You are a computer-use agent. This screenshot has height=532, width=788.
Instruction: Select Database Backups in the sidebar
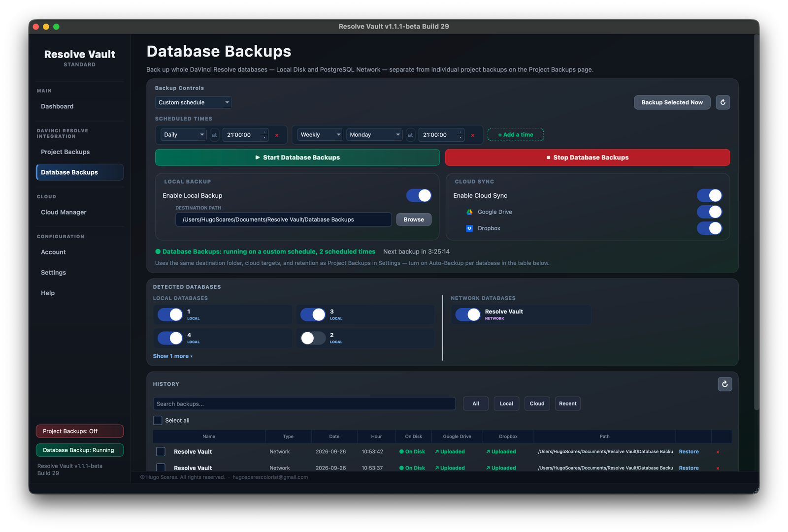click(80, 172)
